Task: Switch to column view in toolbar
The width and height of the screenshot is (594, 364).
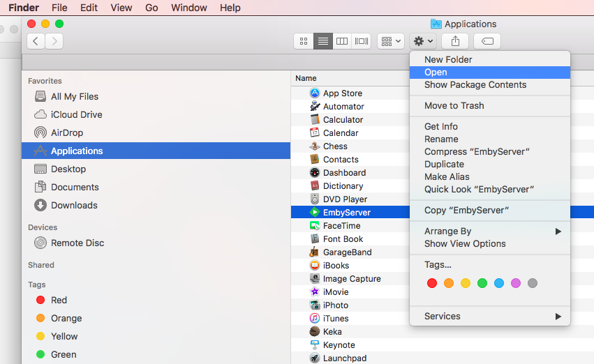Action: 342,41
